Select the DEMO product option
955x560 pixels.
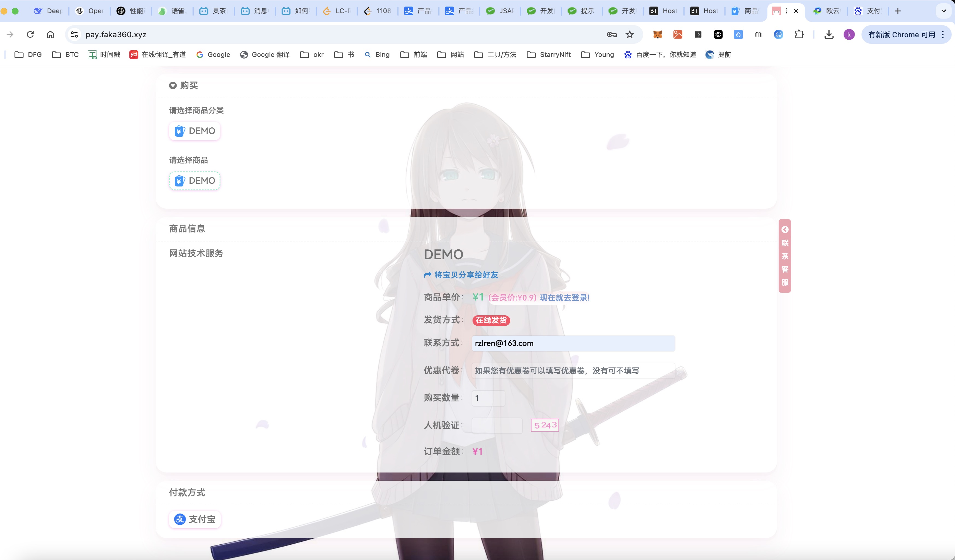tap(194, 181)
